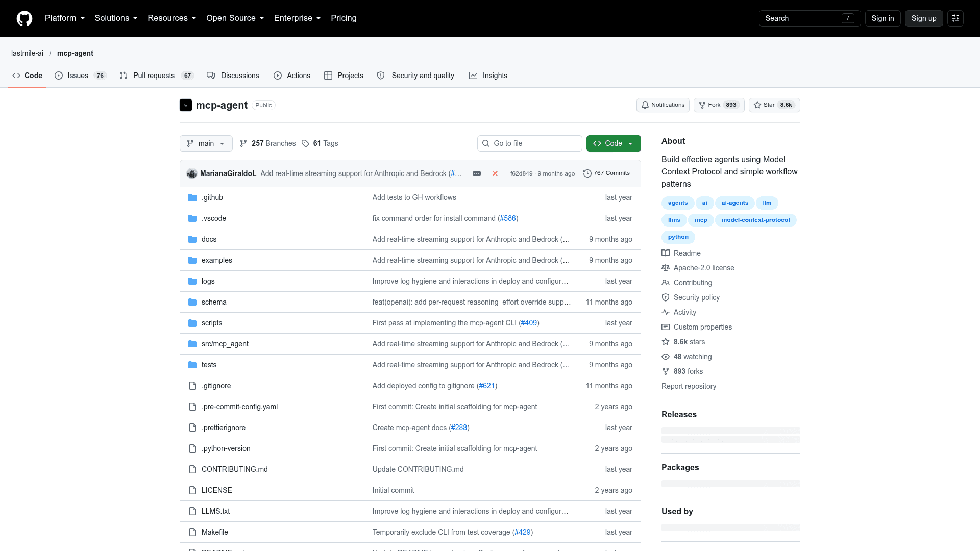Click the Makefile file icon
The image size is (980, 551).
192,532
